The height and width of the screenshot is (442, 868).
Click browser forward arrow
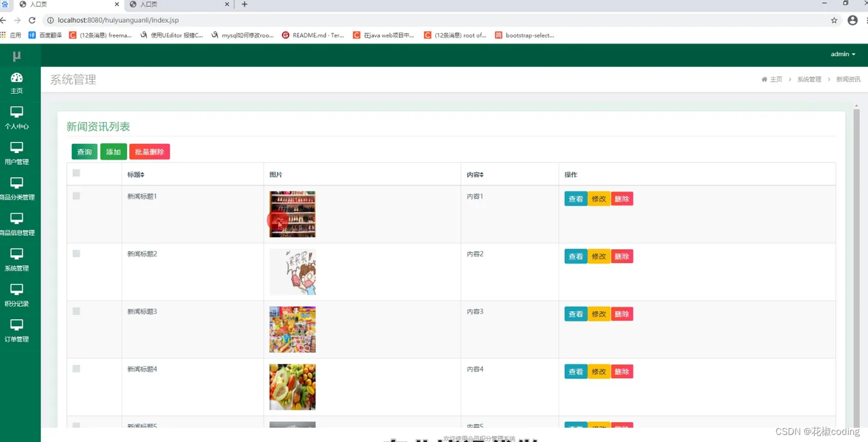17,20
